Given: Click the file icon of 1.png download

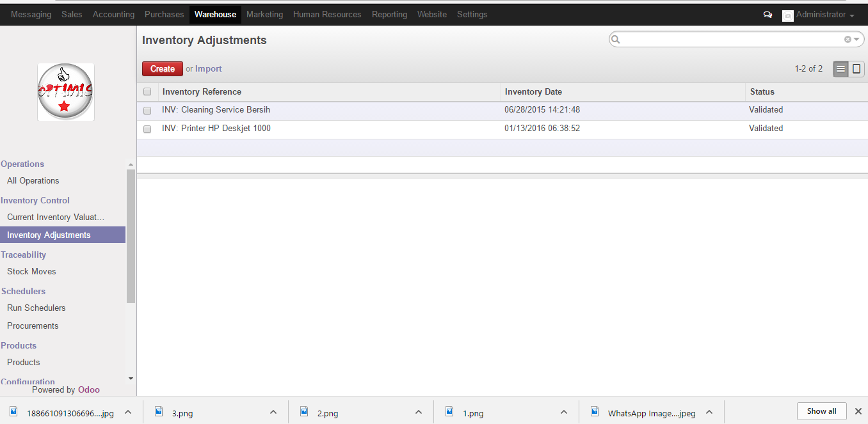Looking at the screenshot, I should (x=450, y=412).
